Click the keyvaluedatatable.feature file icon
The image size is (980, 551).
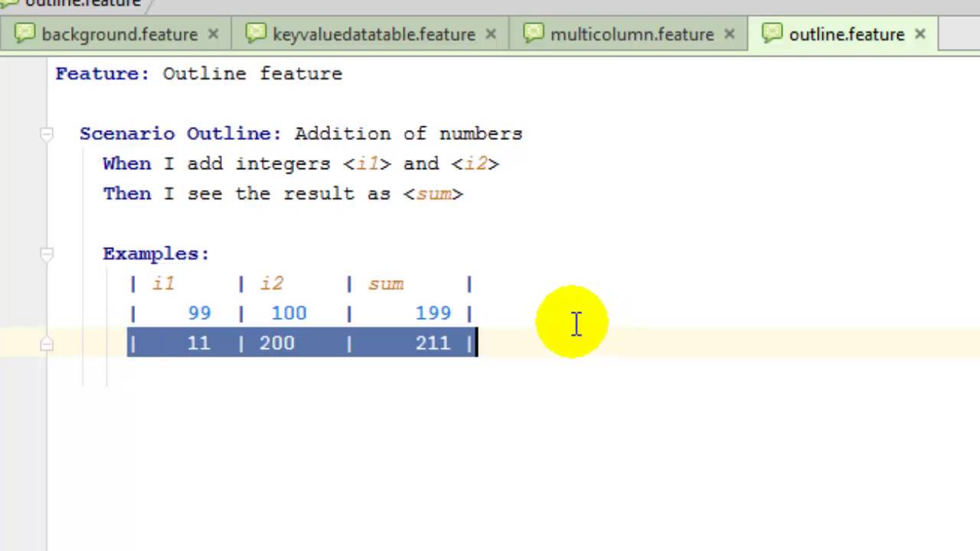click(x=256, y=34)
